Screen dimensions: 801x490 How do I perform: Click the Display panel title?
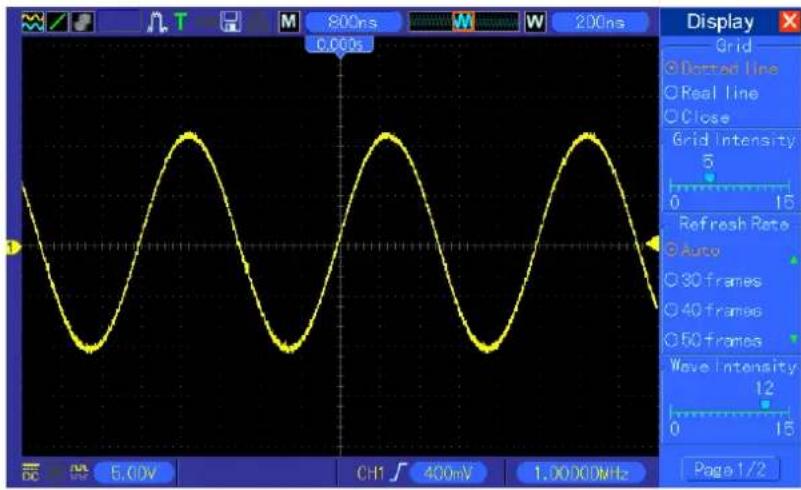(x=720, y=22)
